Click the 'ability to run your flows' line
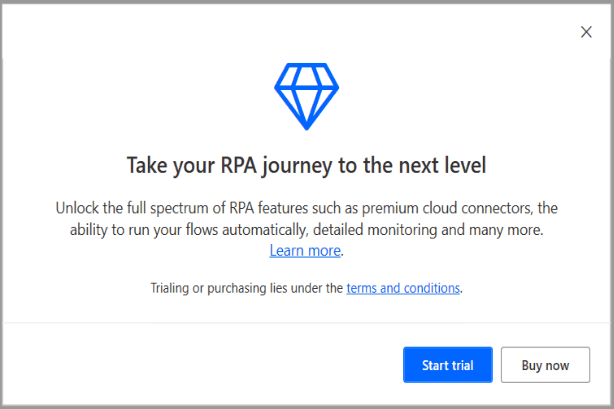The height and width of the screenshot is (409, 614). pos(307,230)
